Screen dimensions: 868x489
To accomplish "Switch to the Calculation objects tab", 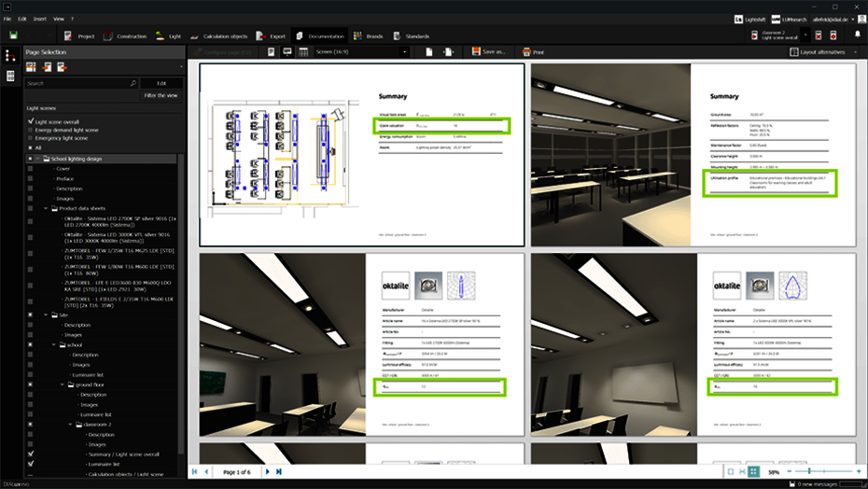I will pyautogui.click(x=220, y=35).
